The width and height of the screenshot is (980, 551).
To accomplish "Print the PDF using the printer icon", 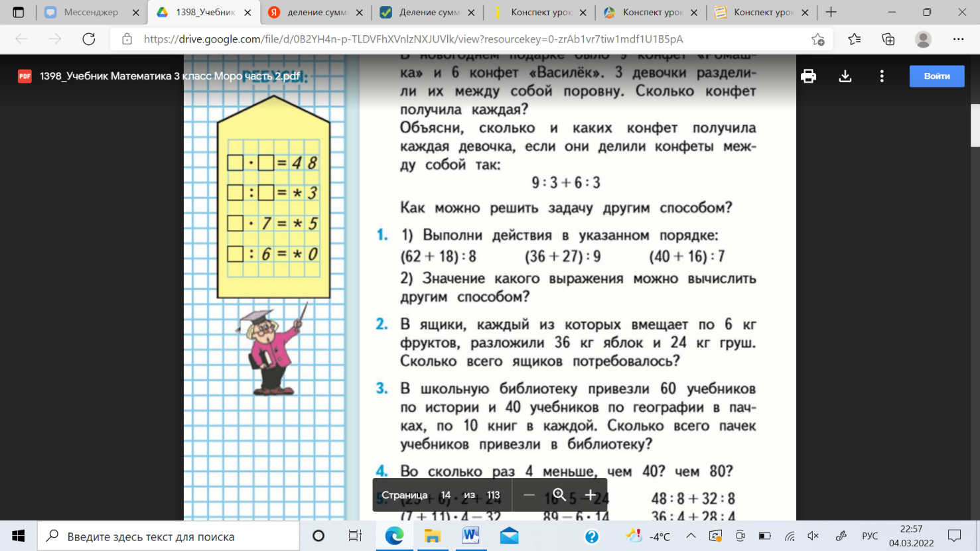I will coord(808,76).
